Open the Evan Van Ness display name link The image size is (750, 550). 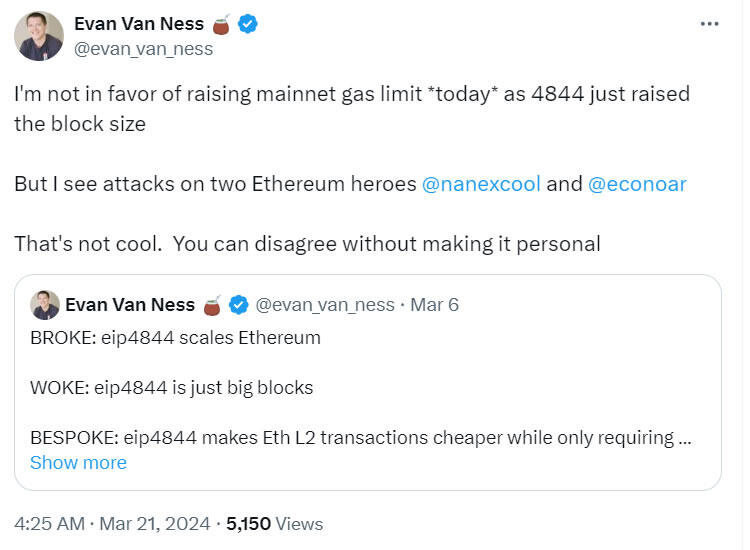(x=139, y=24)
